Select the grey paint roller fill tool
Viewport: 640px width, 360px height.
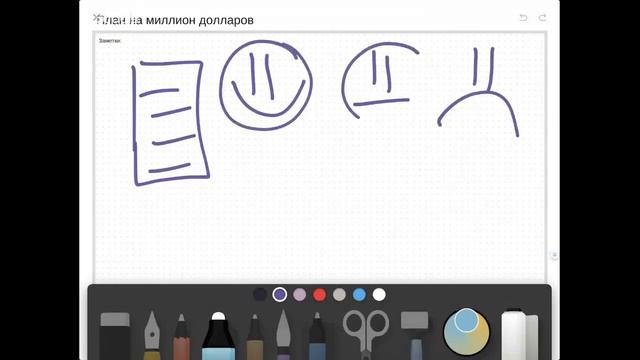pos(415,336)
